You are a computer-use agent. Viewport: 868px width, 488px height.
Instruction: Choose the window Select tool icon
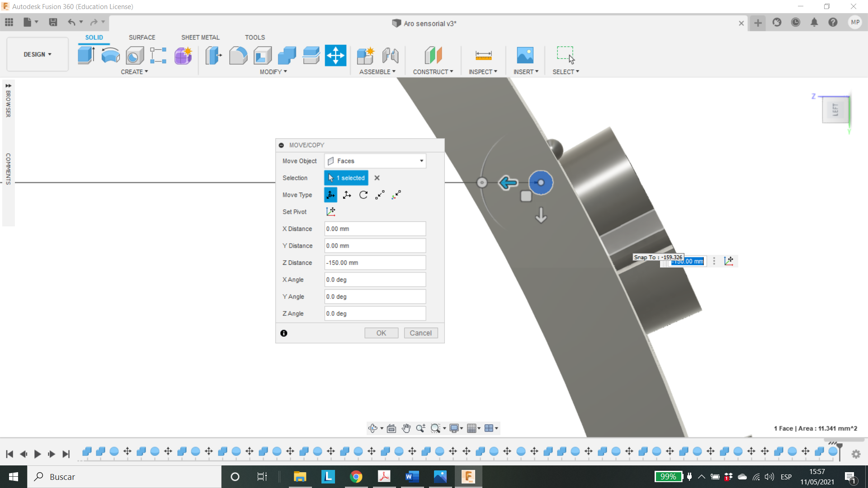click(566, 55)
